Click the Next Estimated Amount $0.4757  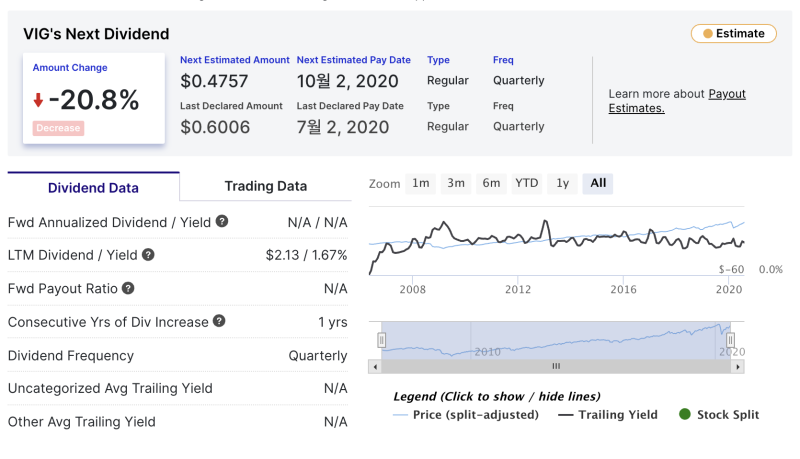coord(214,81)
